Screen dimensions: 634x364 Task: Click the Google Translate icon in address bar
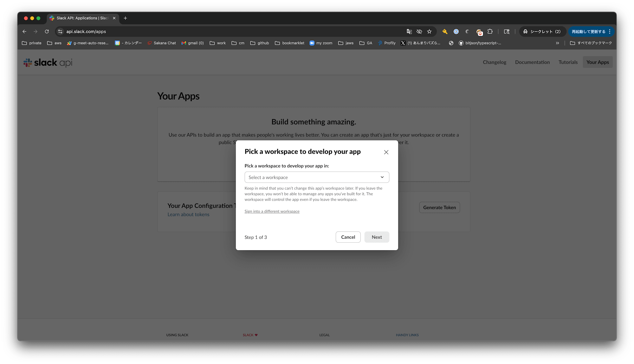pyautogui.click(x=409, y=31)
